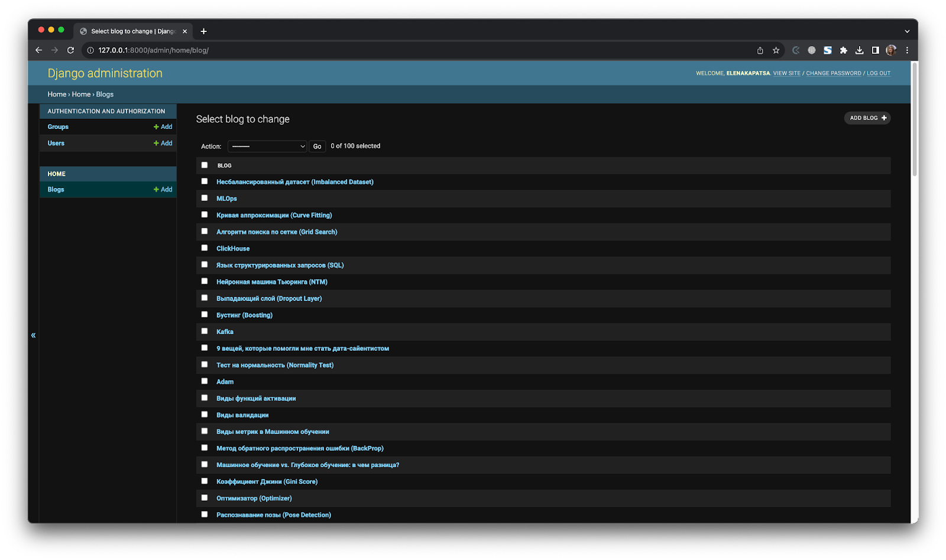
Task: Click the moon extension icon in toolbar
Action: 796,50
